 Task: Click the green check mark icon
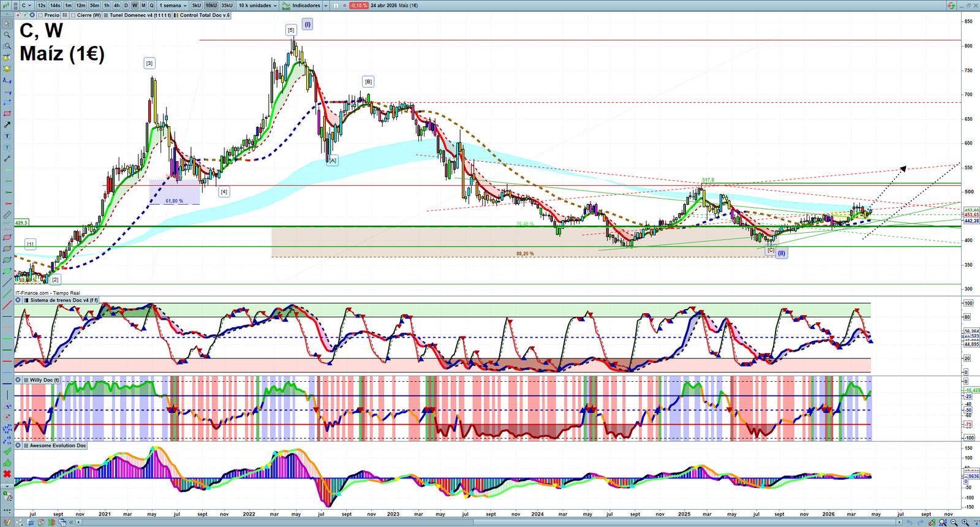tap(7, 452)
